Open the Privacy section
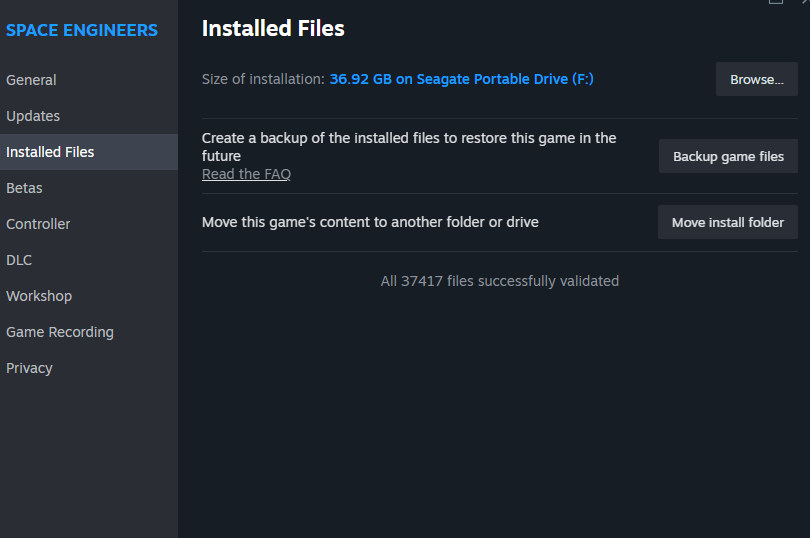The image size is (810, 538). point(29,368)
